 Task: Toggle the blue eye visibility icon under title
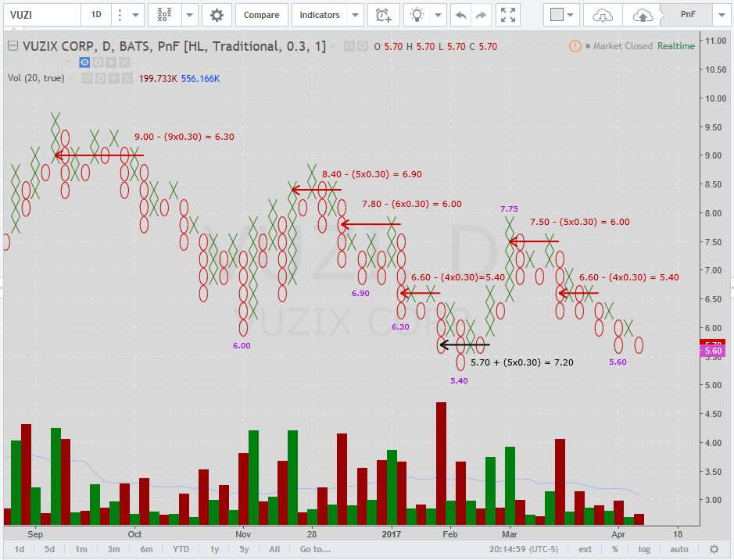(84, 62)
